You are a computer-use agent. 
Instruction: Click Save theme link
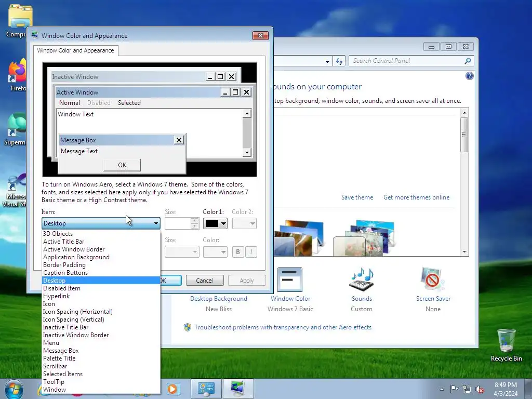tap(357, 197)
